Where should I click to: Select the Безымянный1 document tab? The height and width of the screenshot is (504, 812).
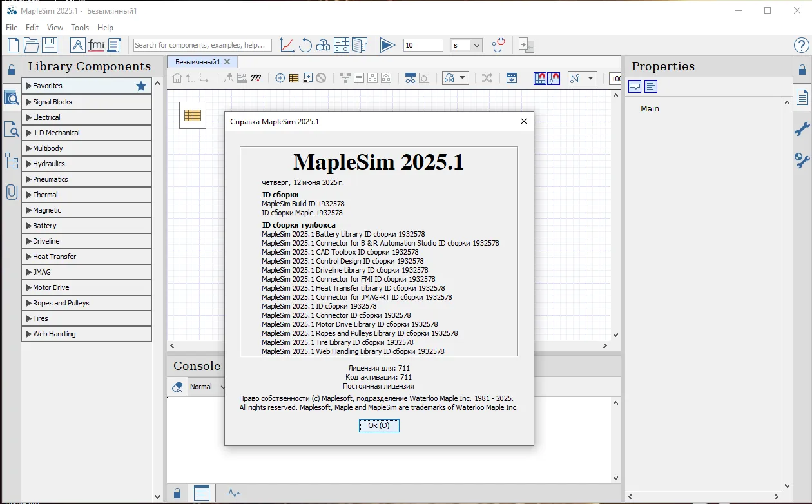tap(198, 62)
